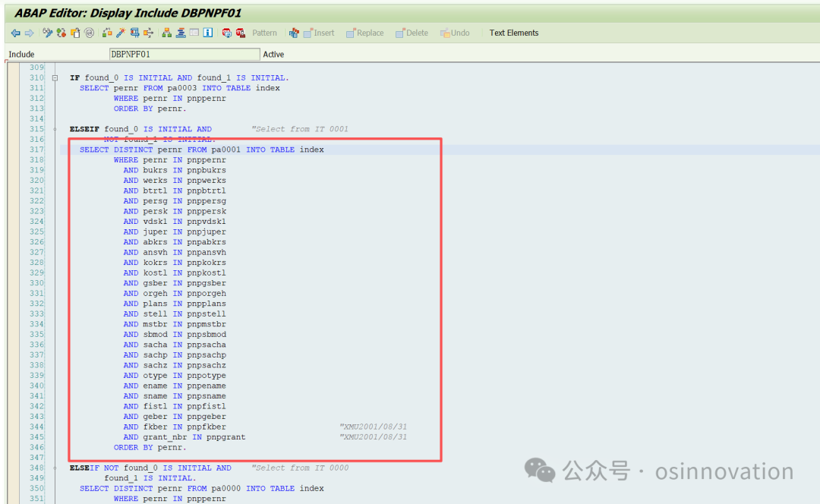
Task: Click the fold marker at line 348
Action: tap(55, 468)
